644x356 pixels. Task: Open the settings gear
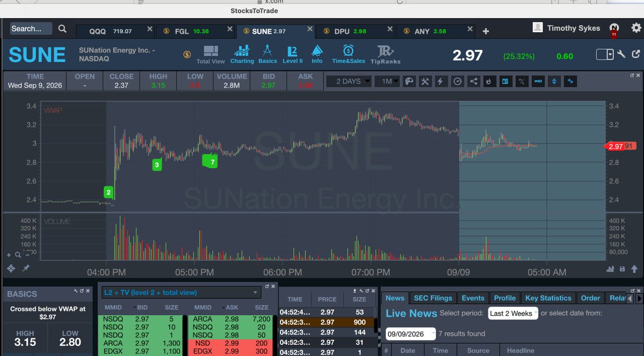click(636, 28)
